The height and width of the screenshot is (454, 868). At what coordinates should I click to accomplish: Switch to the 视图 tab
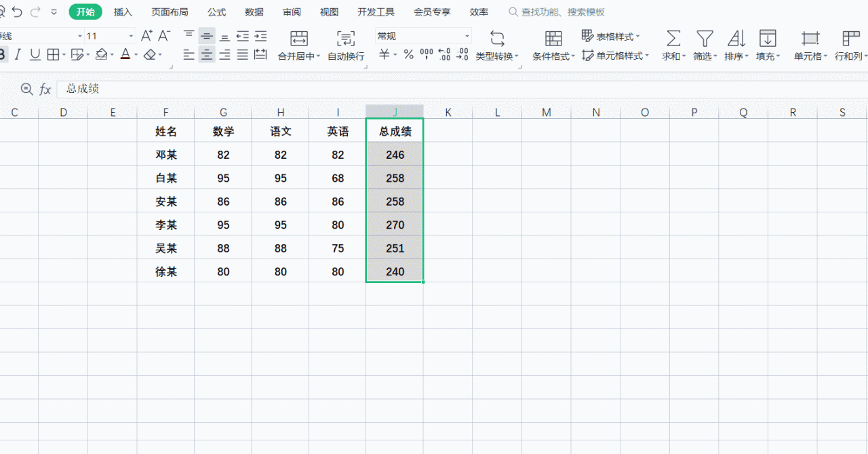click(329, 12)
